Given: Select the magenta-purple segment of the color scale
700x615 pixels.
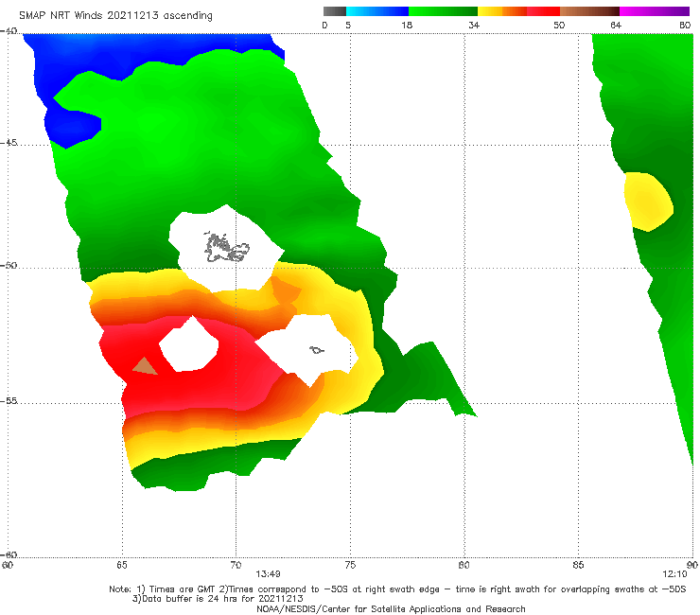Looking at the screenshot, I should point(655,11).
